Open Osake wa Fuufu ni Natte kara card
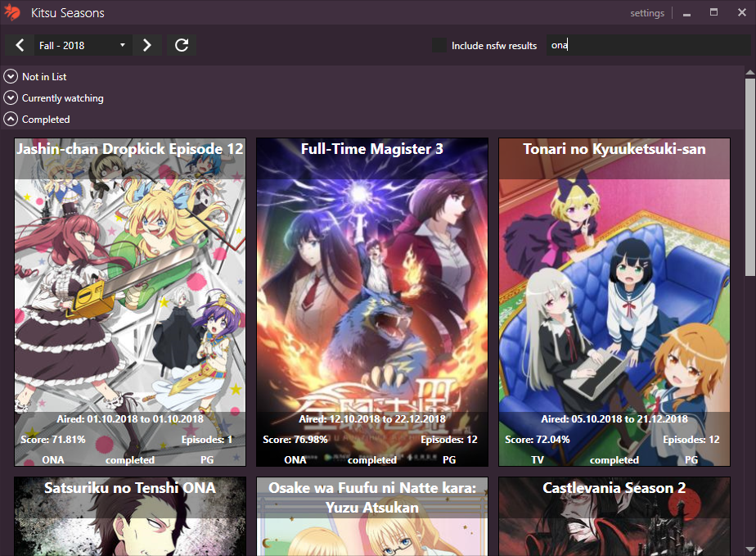The height and width of the screenshot is (556, 756). (372, 517)
